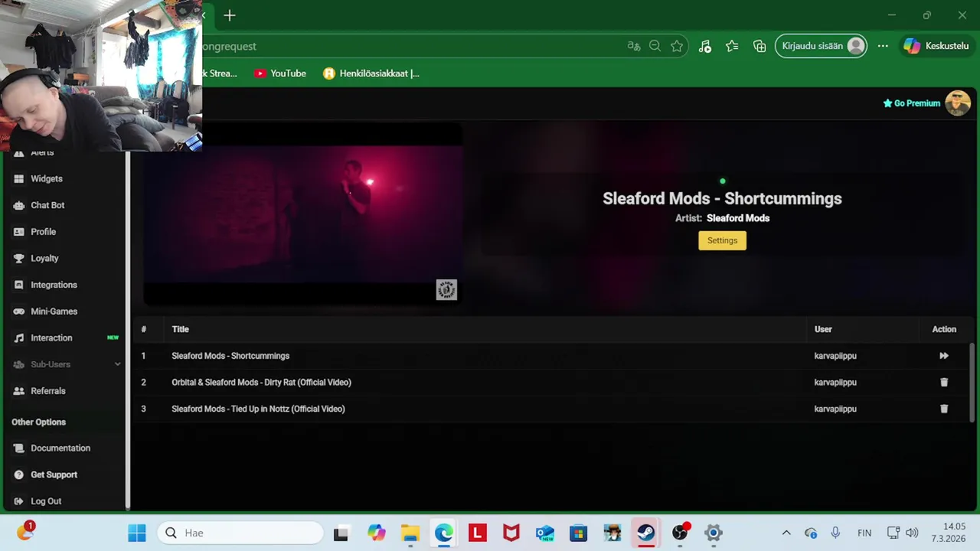This screenshot has height=551, width=980.
Task: Open the Henkilöasiakkaat bookmark
Action: [x=371, y=73]
